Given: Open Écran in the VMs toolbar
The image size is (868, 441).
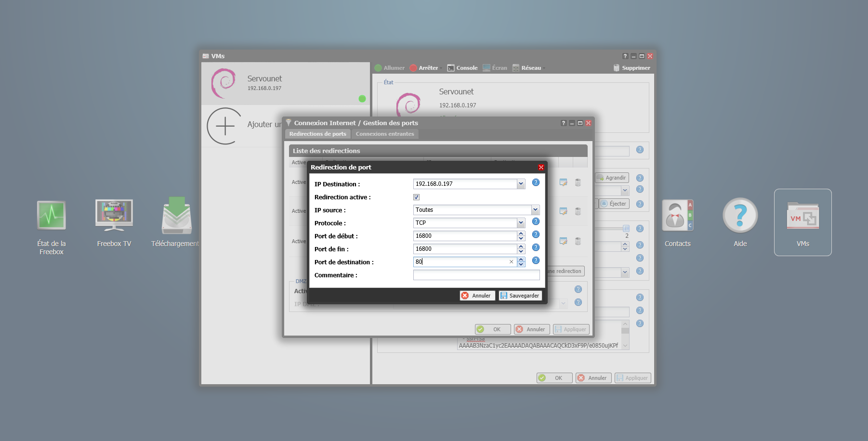Looking at the screenshot, I should (x=495, y=68).
